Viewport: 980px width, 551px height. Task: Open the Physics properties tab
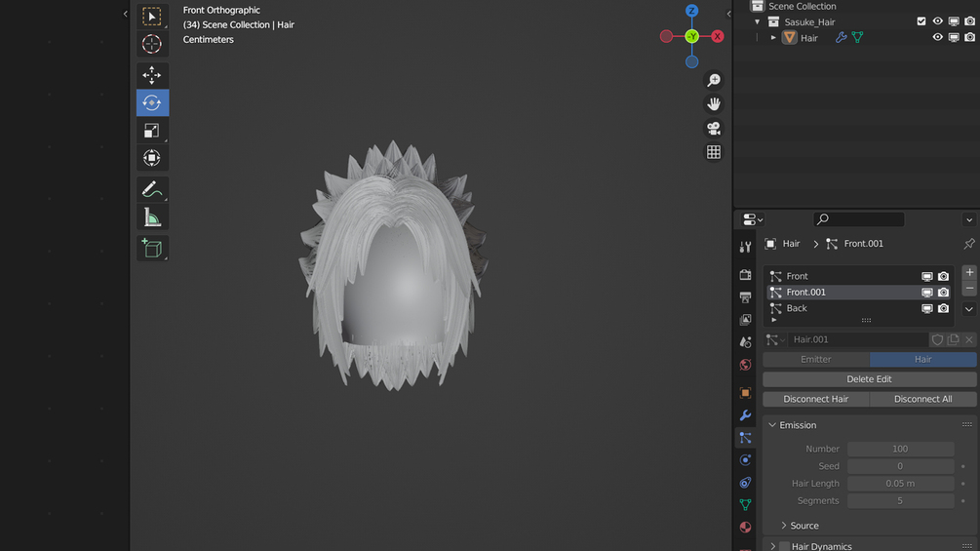[x=745, y=460]
